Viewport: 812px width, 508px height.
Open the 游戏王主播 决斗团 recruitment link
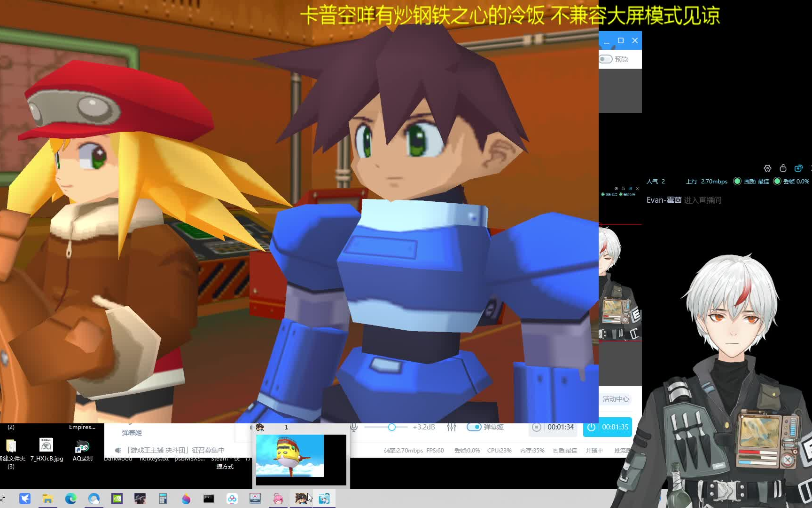coord(176,450)
